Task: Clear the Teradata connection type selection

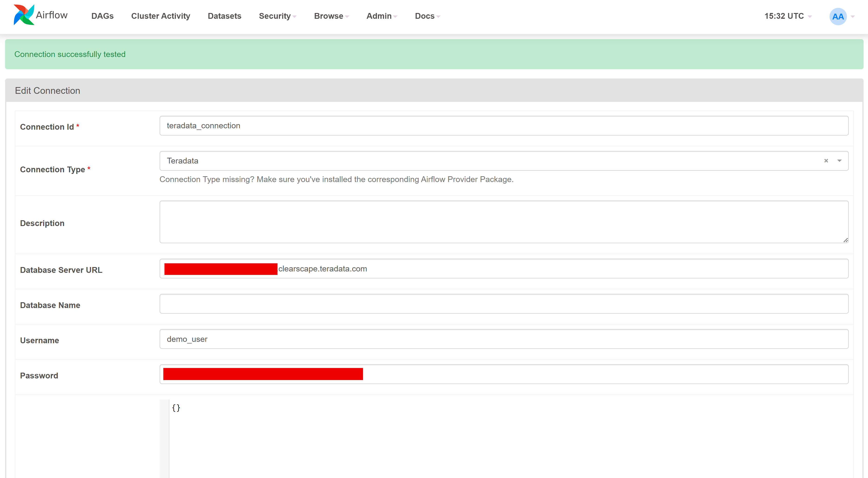Action: [826, 161]
